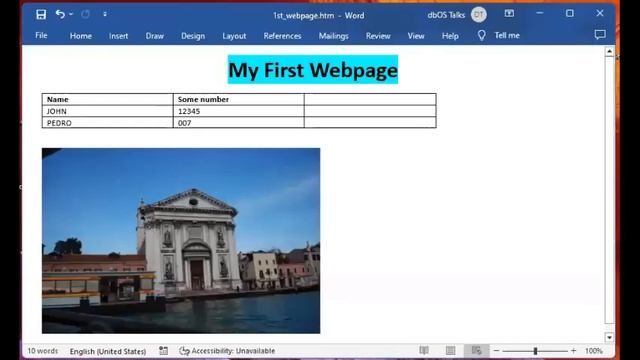Click the Some number header cell
640x360 pixels.
239,99
